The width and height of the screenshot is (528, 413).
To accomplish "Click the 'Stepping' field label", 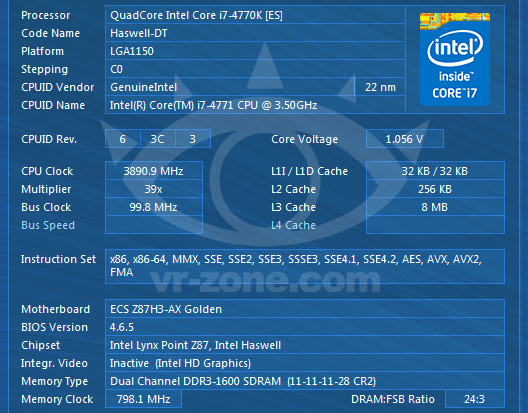I will coord(44,69).
